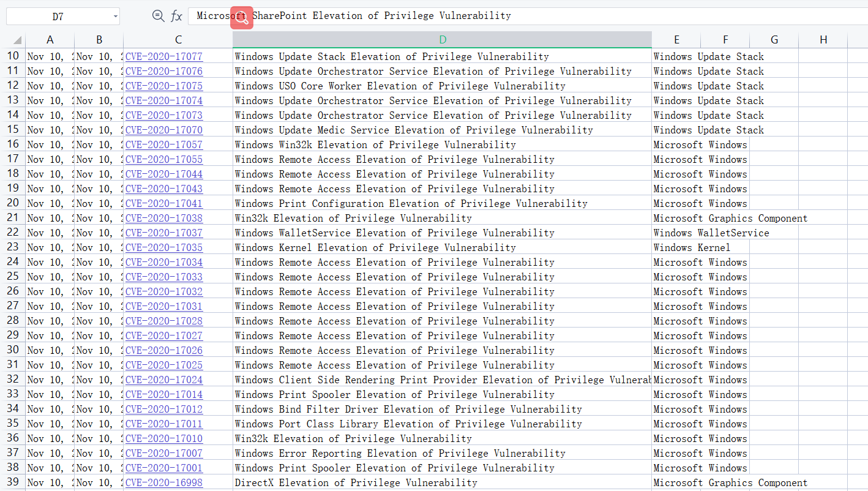Viewport: 868px width, 491px height.
Task: Open link CVE-2020-17075
Action: coord(164,86)
